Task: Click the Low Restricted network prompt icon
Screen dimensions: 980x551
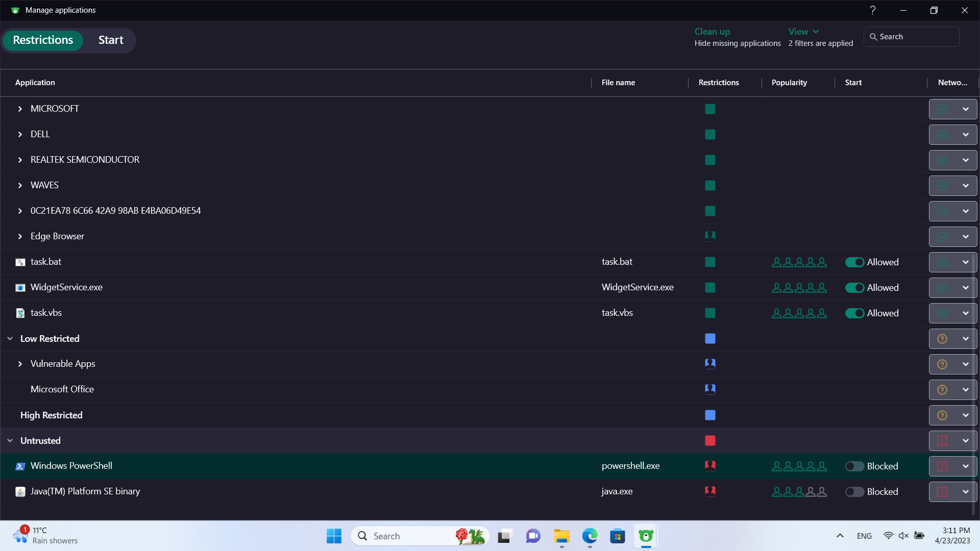Action: tap(942, 339)
